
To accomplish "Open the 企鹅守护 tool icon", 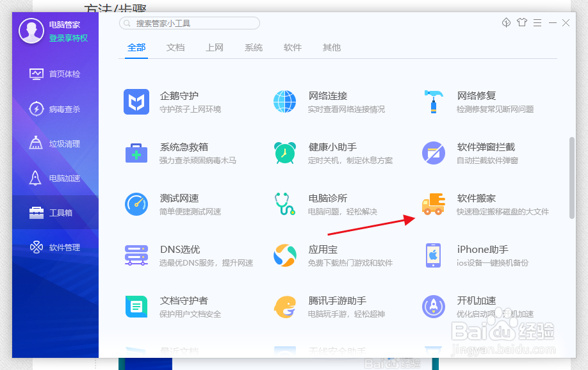I will 136,102.
